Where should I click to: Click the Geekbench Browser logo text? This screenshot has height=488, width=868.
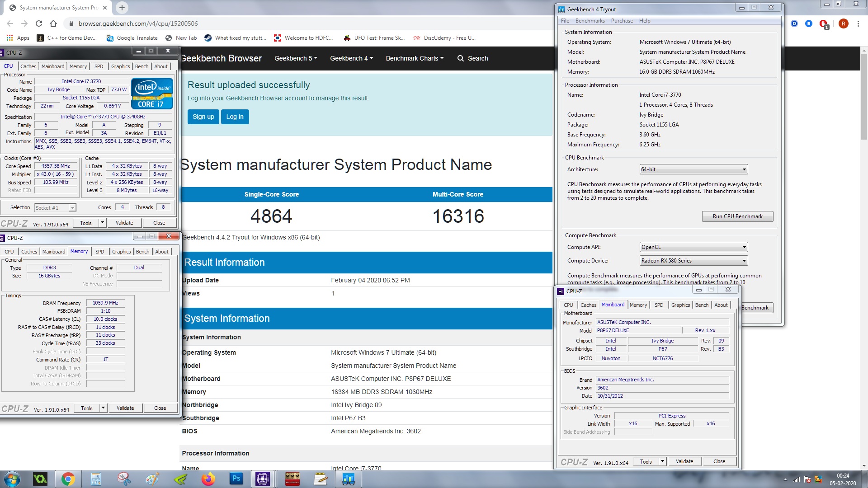point(221,58)
